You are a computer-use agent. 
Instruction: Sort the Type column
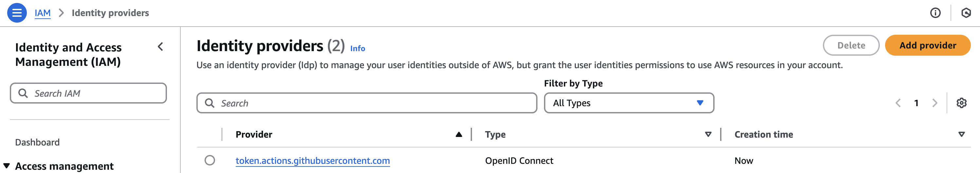coord(708,135)
